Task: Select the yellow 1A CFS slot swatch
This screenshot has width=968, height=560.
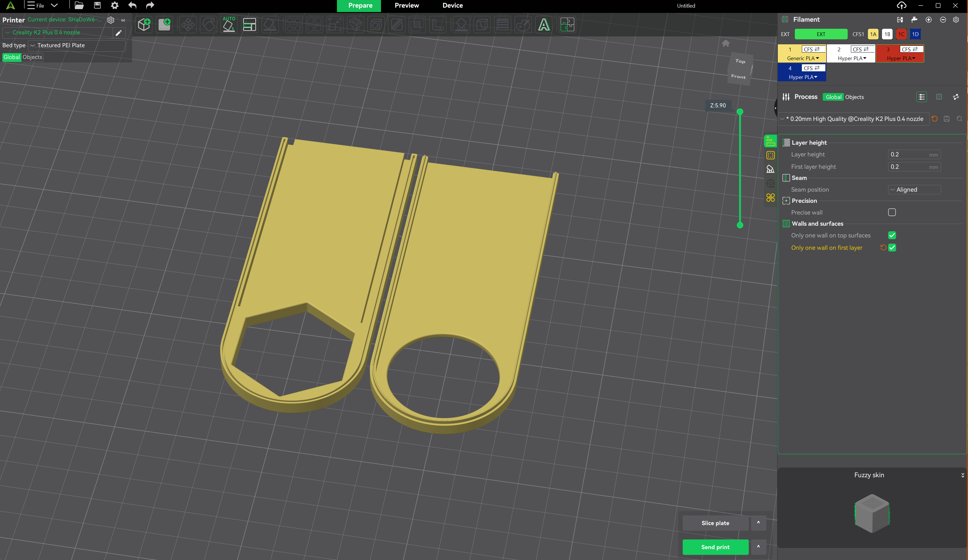Action: tap(873, 34)
